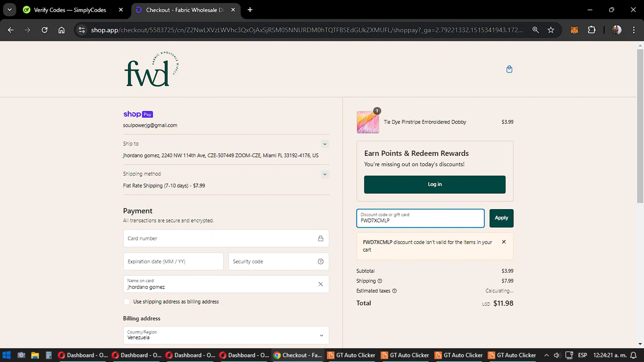Screen dimensions: 644x362
Task: Check Use shipping address as billing address
Action: (x=127, y=302)
